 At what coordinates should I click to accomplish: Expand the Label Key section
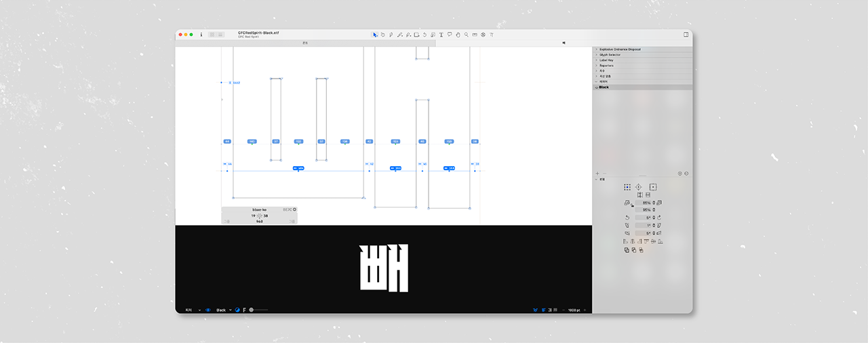coord(595,60)
